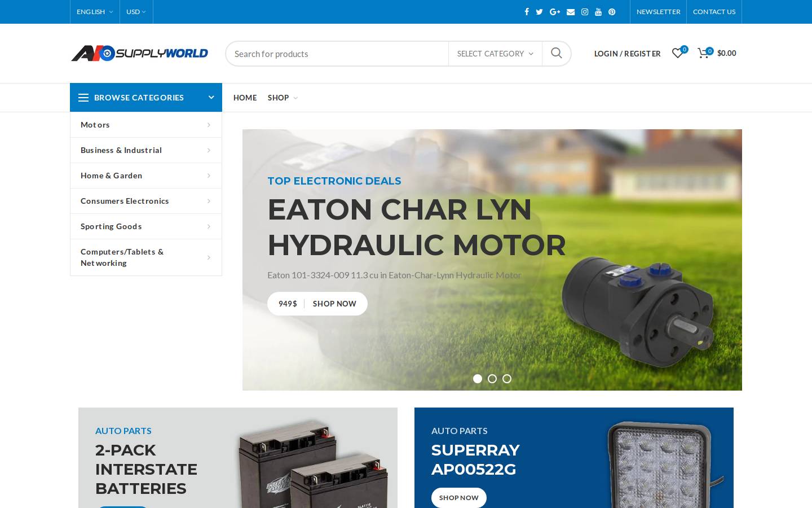Click the Eaton Char Lyn Hydraulic Motor heading

pos(416,227)
